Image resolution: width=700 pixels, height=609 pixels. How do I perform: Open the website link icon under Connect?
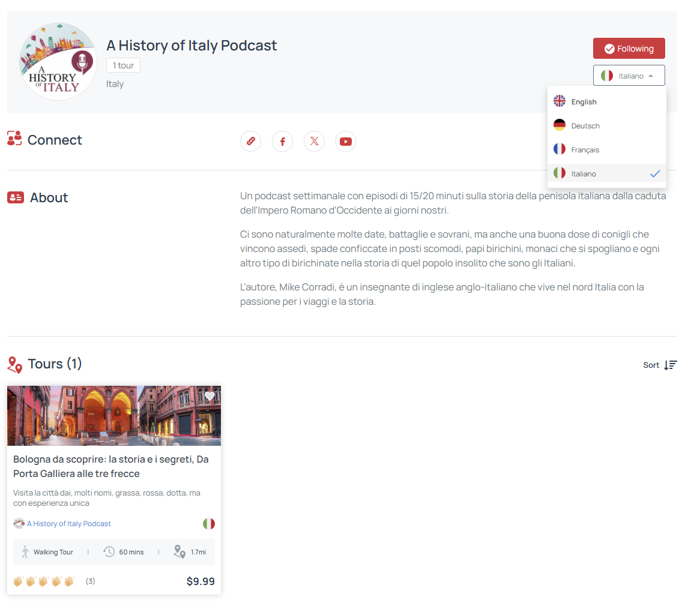(x=250, y=142)
